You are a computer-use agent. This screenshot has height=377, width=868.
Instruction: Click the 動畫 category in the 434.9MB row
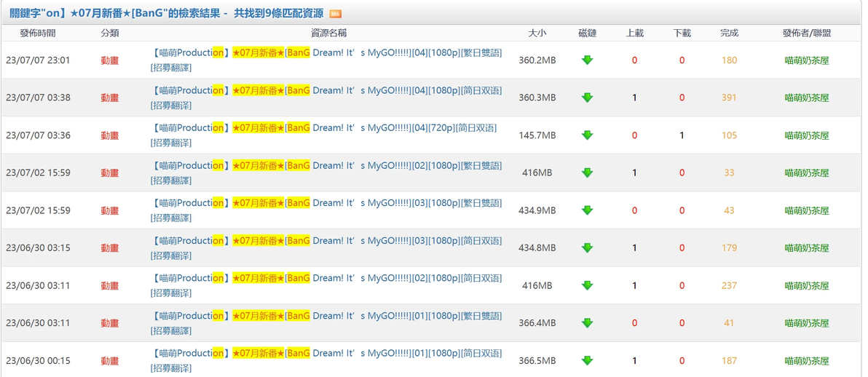coord(110,211)
